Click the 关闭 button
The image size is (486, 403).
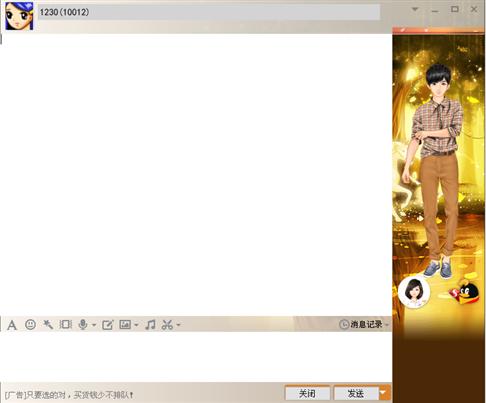307,393
